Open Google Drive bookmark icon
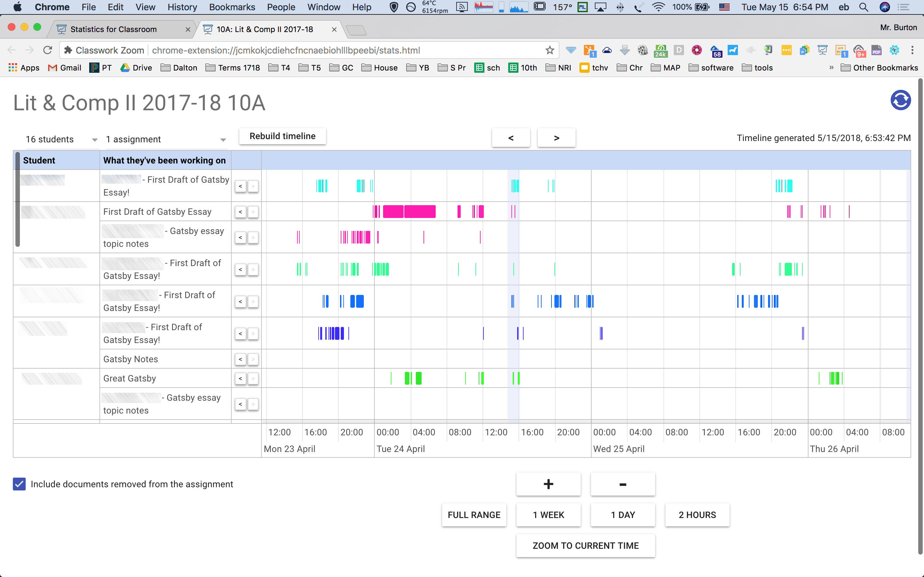This screenshot has height=577, width=924. pos(125,68)
